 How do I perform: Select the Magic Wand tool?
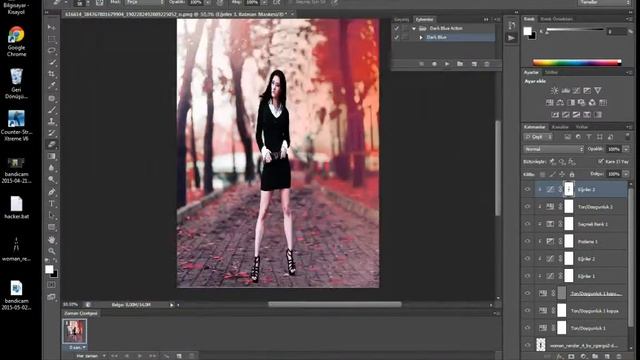51,62
